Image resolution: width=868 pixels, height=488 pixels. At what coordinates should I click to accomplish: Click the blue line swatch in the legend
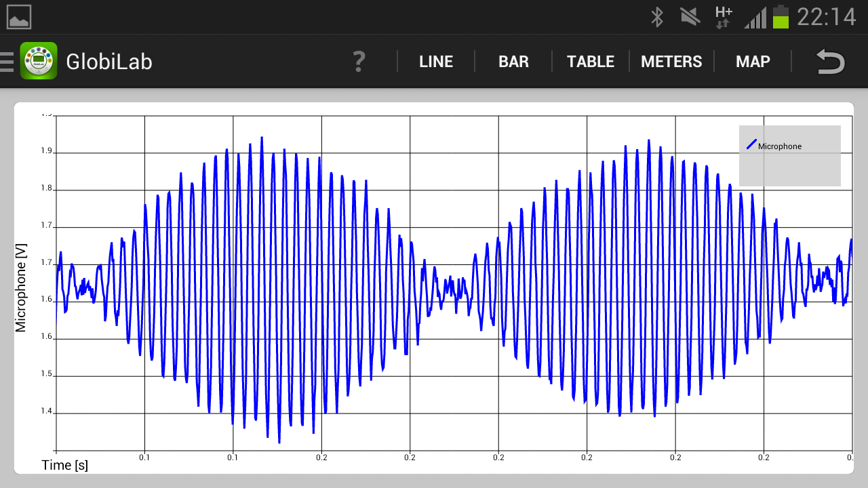click(x=751, y=144)
